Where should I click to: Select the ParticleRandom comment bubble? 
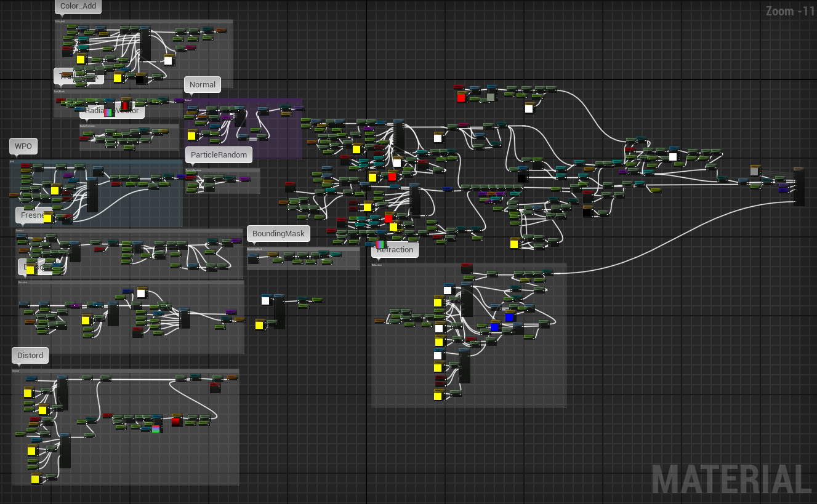(219, 155)
